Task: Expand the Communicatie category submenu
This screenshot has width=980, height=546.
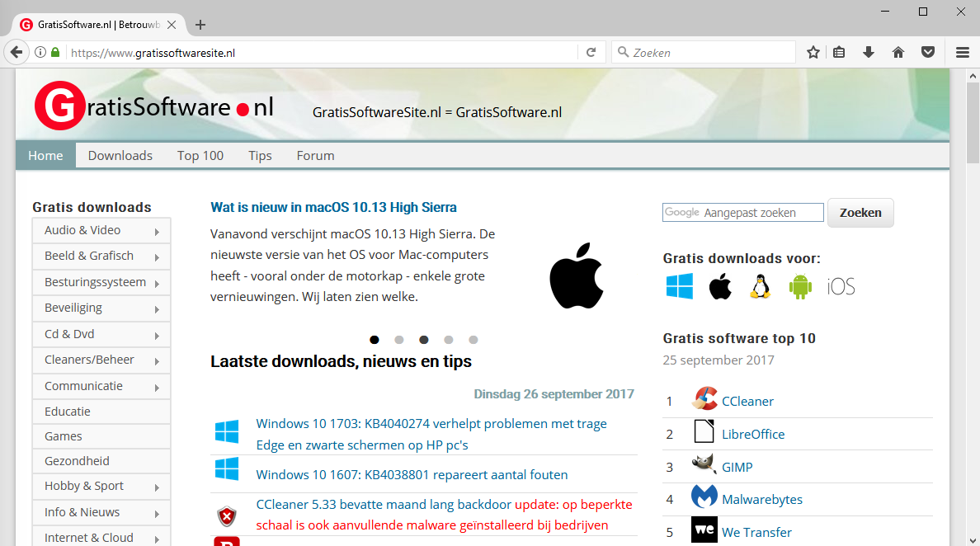Action: click(101, 386)
